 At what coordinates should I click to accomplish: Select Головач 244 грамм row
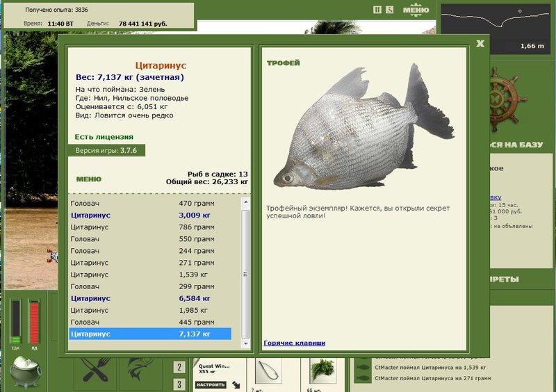point(151,251)
